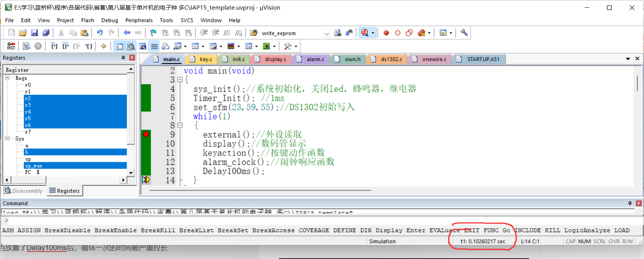The image size is (644, 259).
Task: Collapse the while loop code fold
Action: click(180, 125)
